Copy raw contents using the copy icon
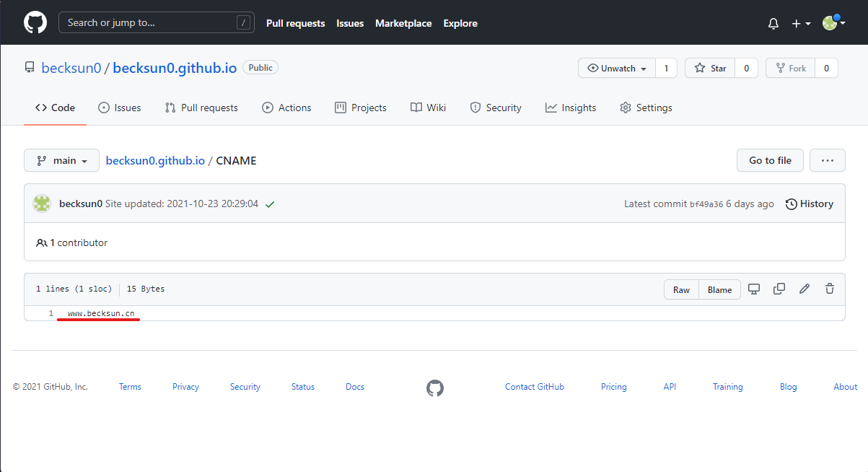The height and width of the screenshot is (472, 868). click(x=779, y=289)
